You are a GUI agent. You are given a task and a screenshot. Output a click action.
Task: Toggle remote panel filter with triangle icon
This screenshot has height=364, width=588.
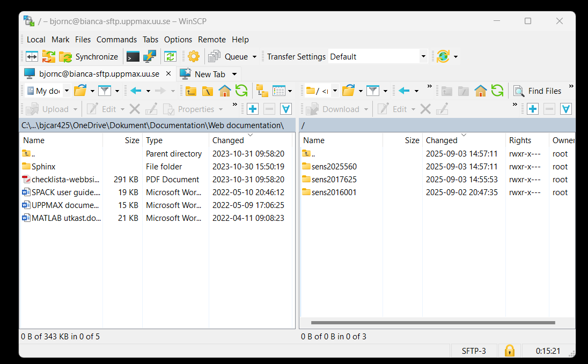click(565, 109)
